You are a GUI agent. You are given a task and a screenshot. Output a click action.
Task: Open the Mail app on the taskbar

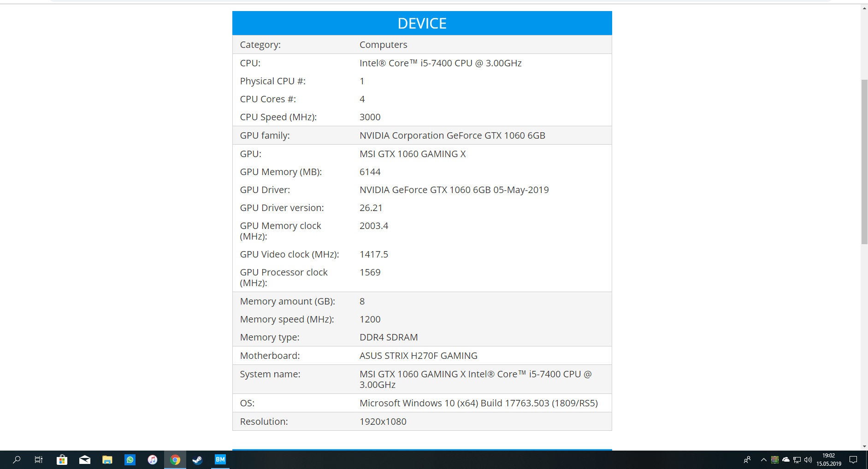pos(84,460)
